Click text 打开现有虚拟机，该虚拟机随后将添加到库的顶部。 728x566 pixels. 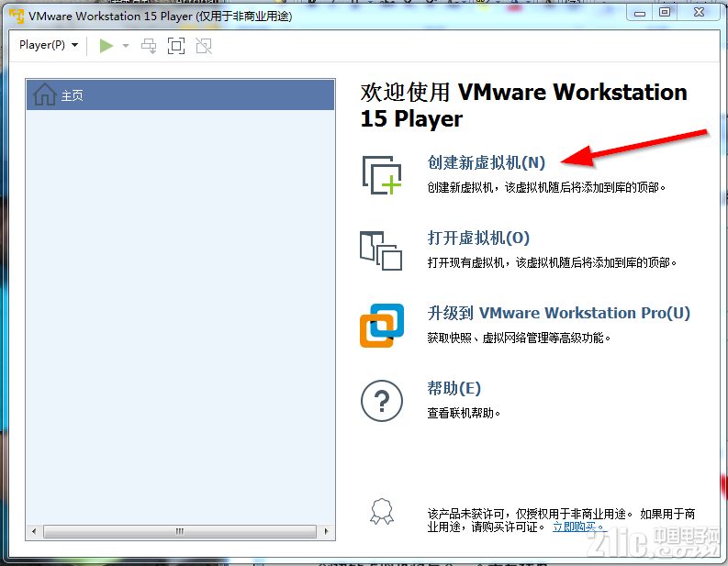pyautogui.click(x=552, y=262)
